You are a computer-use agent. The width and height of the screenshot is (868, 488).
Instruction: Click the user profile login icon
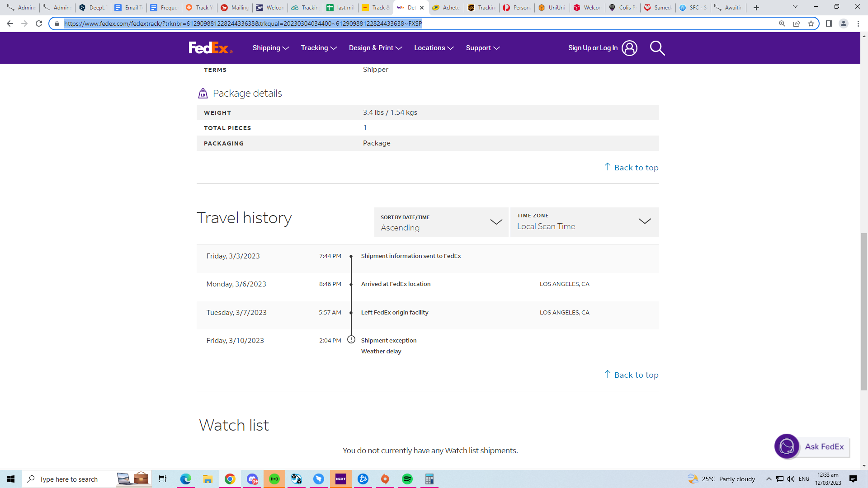coord(629,48)
